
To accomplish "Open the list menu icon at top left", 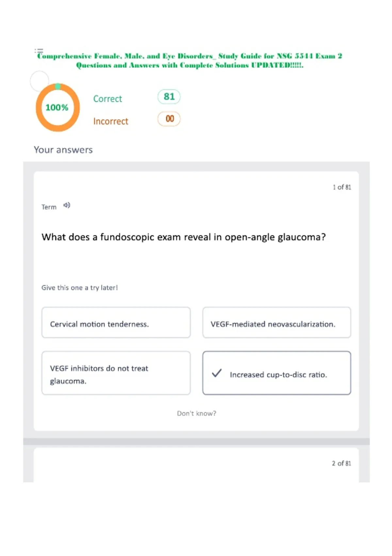I will click(39, 51).
